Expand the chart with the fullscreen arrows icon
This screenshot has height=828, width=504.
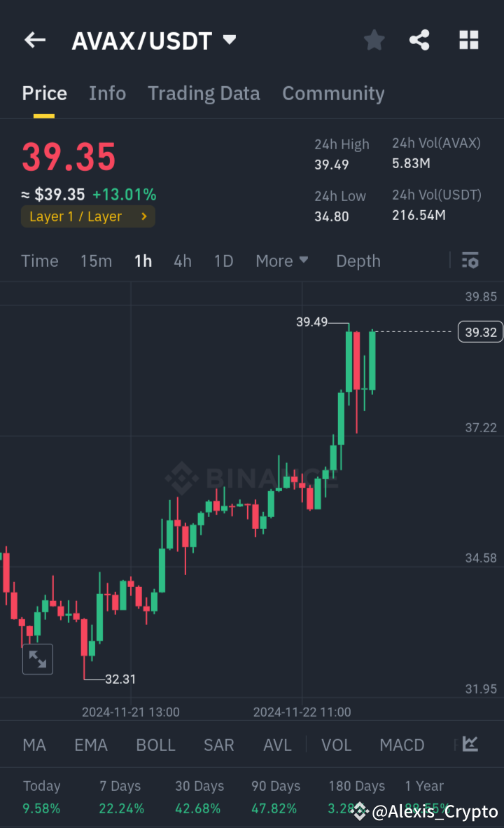pyautogui.click(x=37, y=658)
